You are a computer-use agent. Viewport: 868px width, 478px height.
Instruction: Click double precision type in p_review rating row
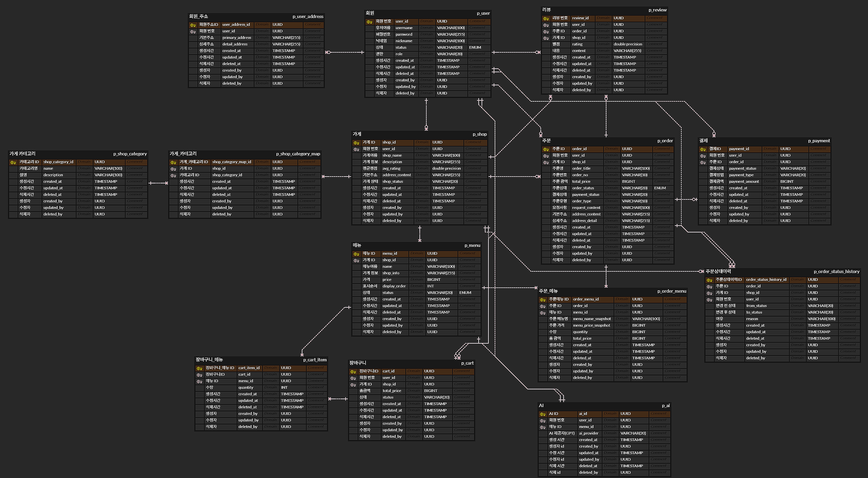[x=627, y=44]
